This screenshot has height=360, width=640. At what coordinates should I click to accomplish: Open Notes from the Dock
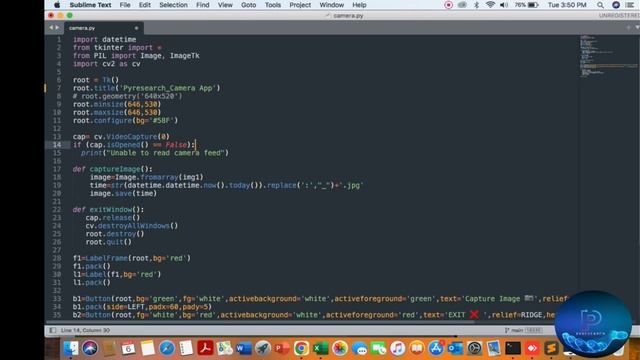click(147, 348)
